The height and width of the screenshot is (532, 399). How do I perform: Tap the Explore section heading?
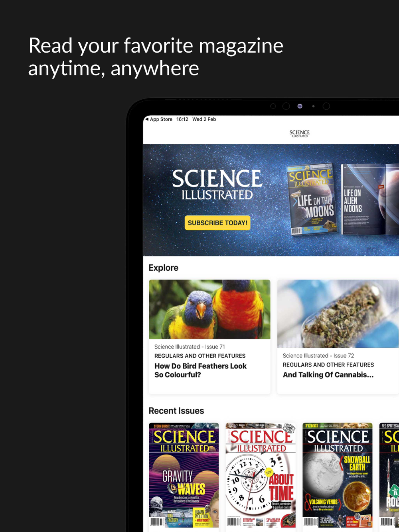164,268
